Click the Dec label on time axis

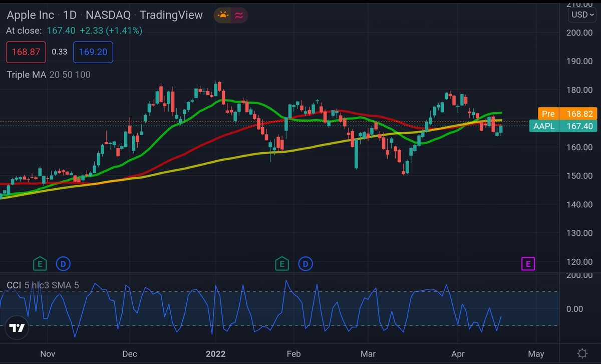pyautogui.click(x=129, y=354)
